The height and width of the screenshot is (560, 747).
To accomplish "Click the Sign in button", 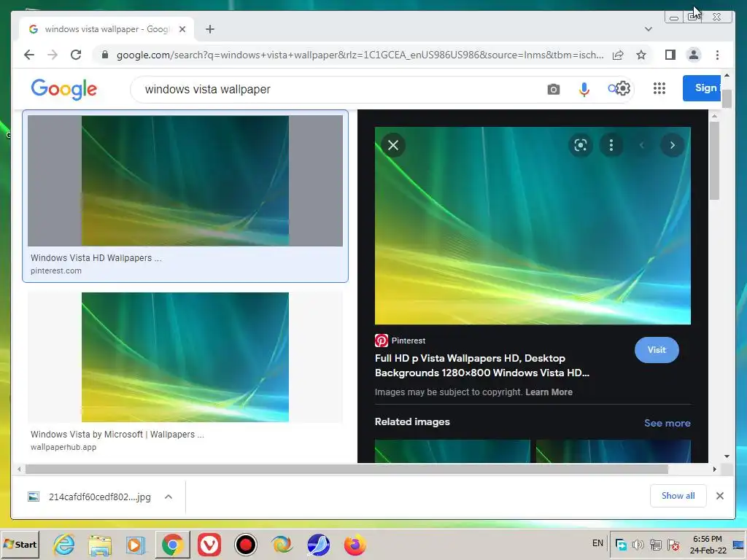I will tap(702, 88).
